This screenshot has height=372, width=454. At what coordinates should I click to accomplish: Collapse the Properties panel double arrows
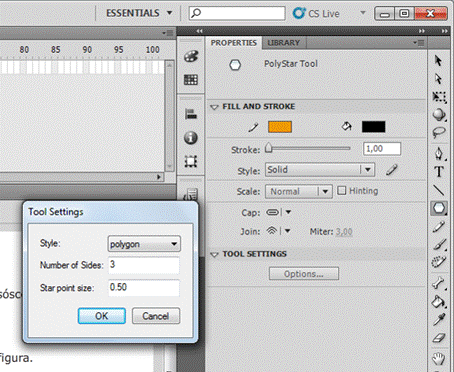click(x=422, y=31)
